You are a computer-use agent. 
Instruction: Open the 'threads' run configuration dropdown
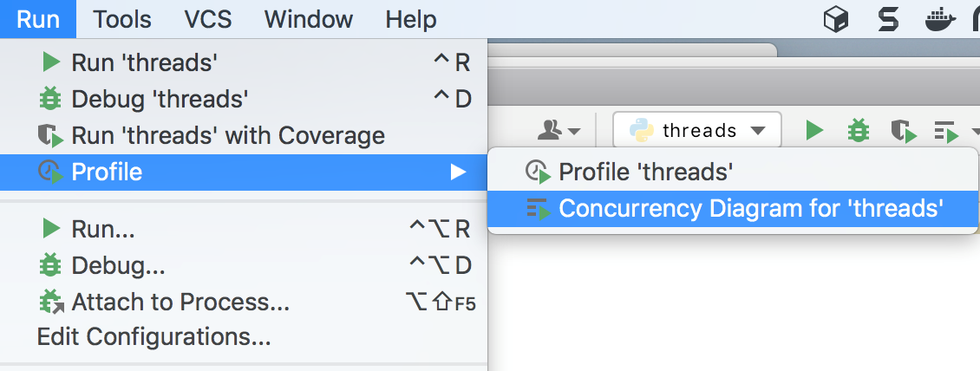click(697, 131)
